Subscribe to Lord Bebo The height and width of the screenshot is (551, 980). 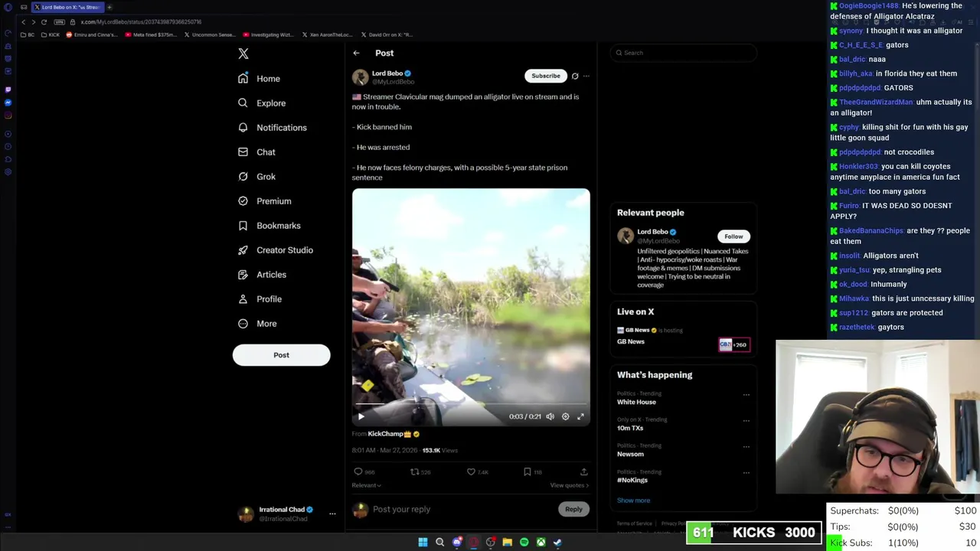coord(546,76)
